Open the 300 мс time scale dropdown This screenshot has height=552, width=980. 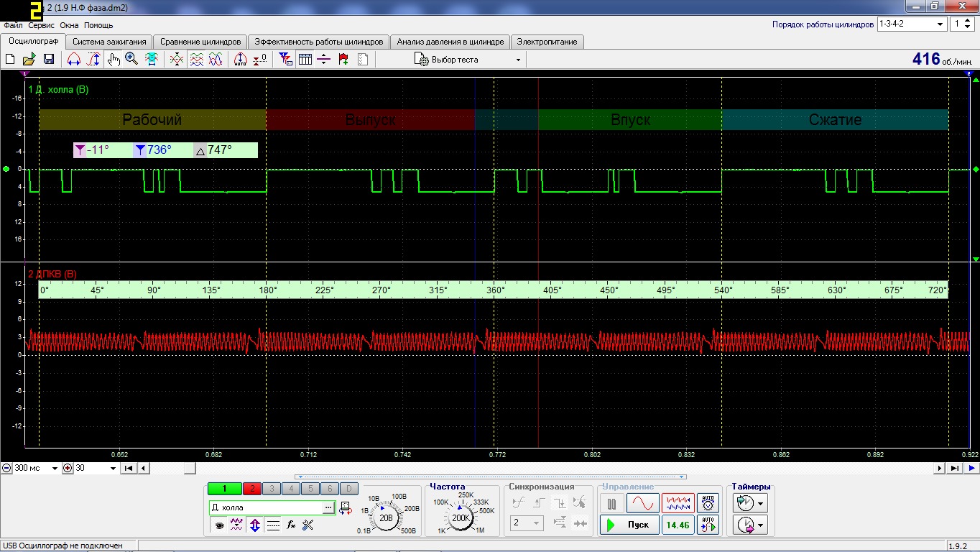tap(36, 468)
